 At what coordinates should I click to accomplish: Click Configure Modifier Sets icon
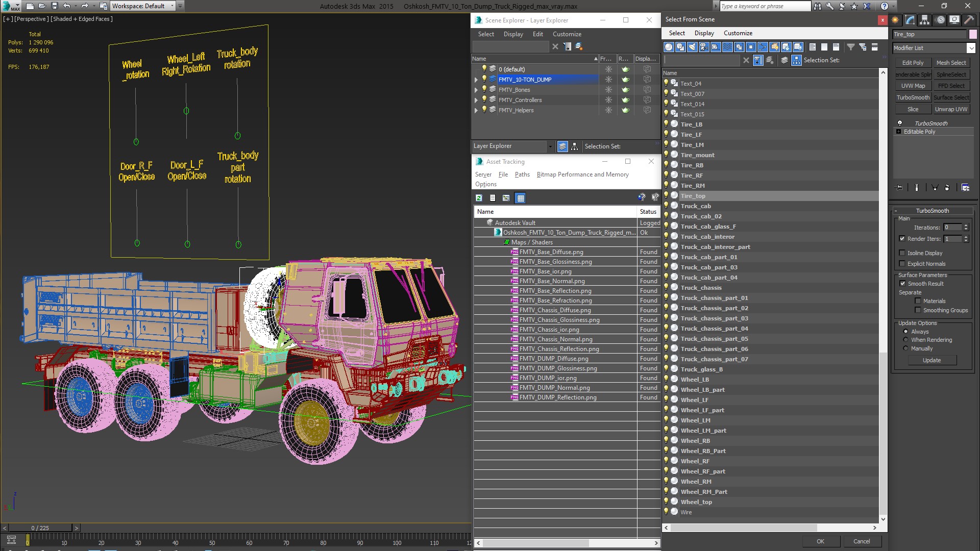[965, 188]
